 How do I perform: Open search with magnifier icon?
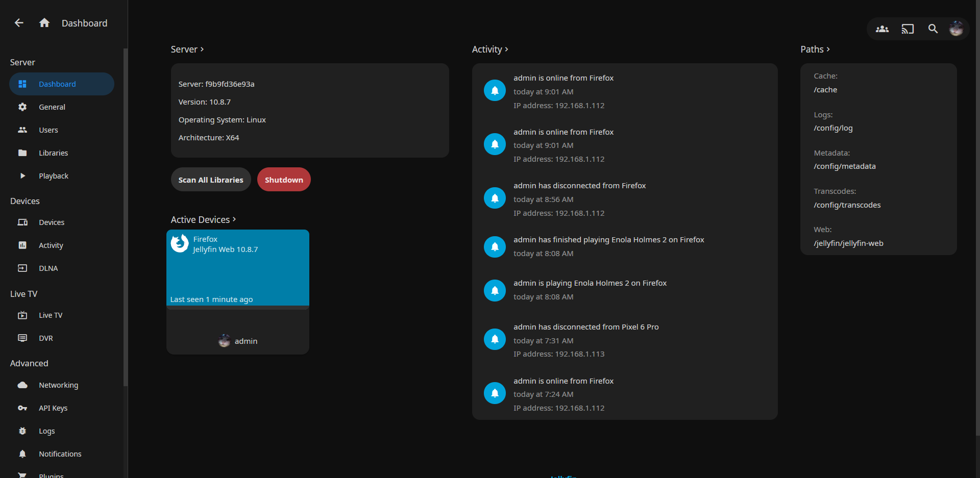(933, 29)
